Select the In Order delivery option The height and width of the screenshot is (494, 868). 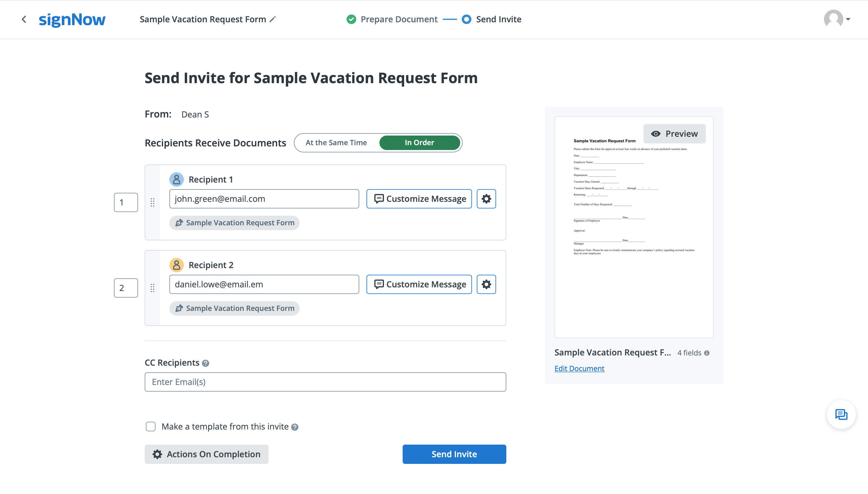coord(419,142)
